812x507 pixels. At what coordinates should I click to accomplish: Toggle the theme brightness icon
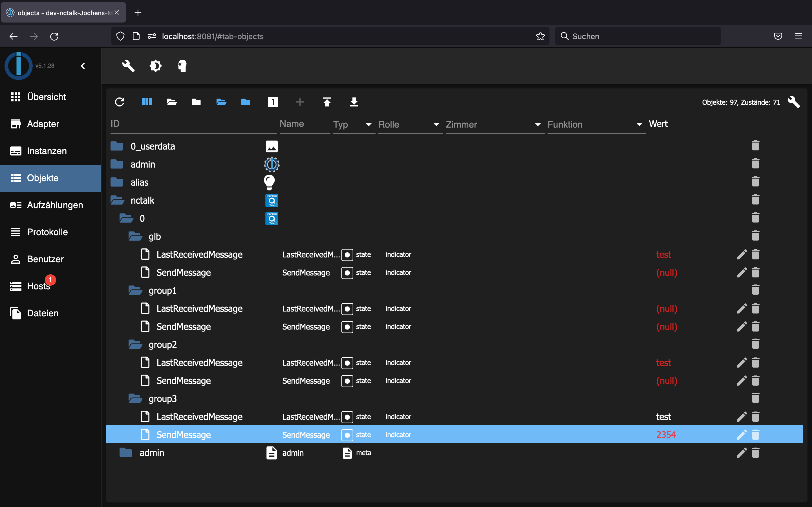coord(155,66)
